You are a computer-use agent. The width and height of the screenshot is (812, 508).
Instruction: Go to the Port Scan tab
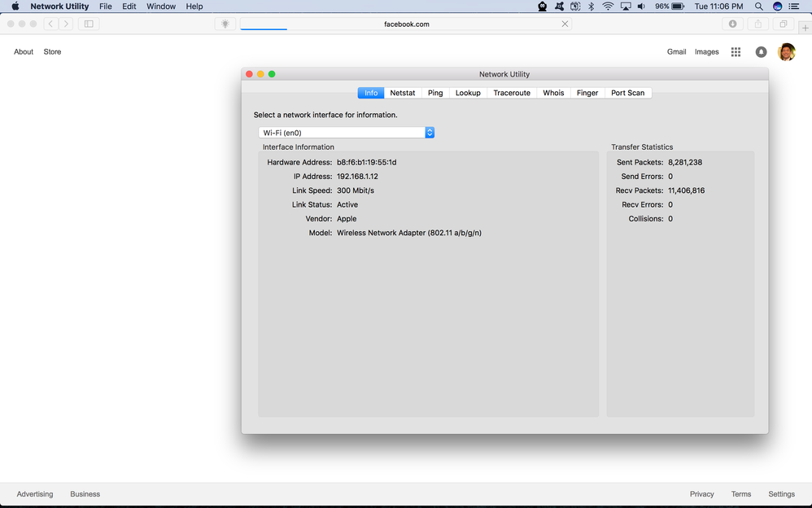pyautogui.click(x=627, y=93)
